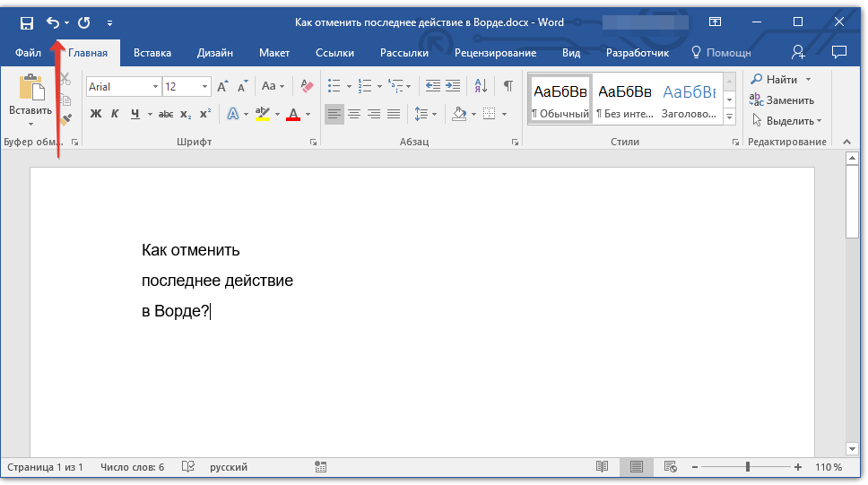
Task: Toggle italic (К) formatting
Action: [x=115, y=114]
